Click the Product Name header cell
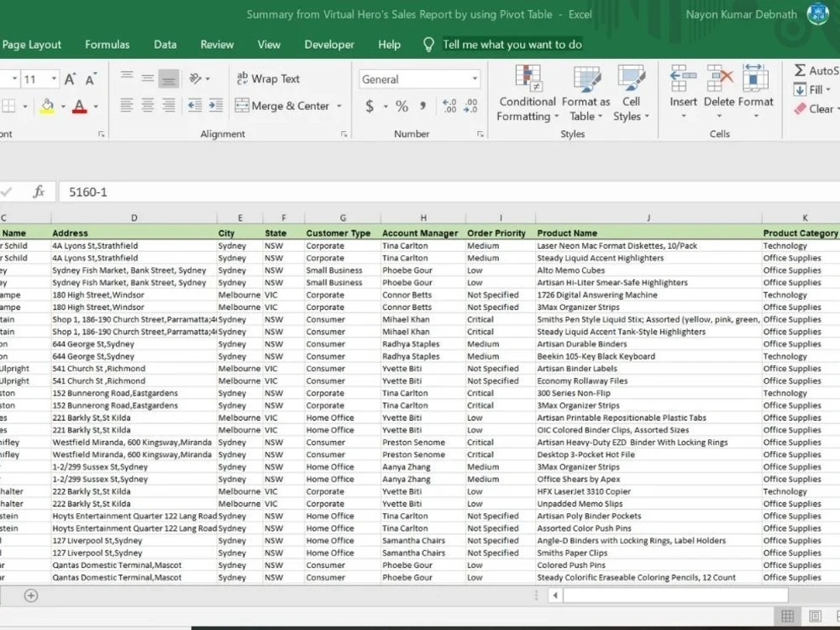 pos(648,233)
